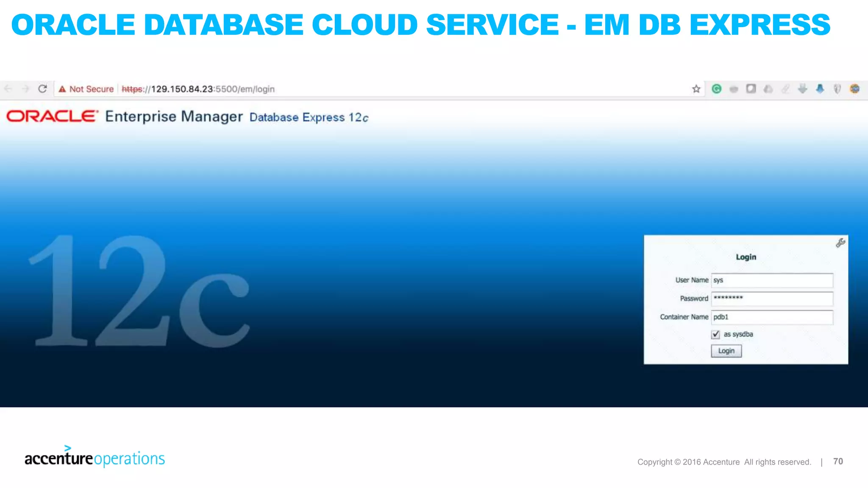The image size is (868, 488).
Task: Click the Login heading in the form
Action: coord(746,257)
